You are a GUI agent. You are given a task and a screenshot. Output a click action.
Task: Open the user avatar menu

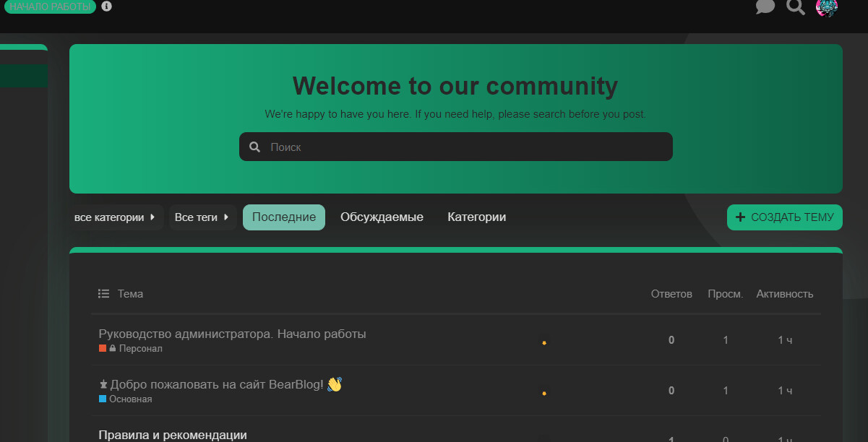[826, 7]
